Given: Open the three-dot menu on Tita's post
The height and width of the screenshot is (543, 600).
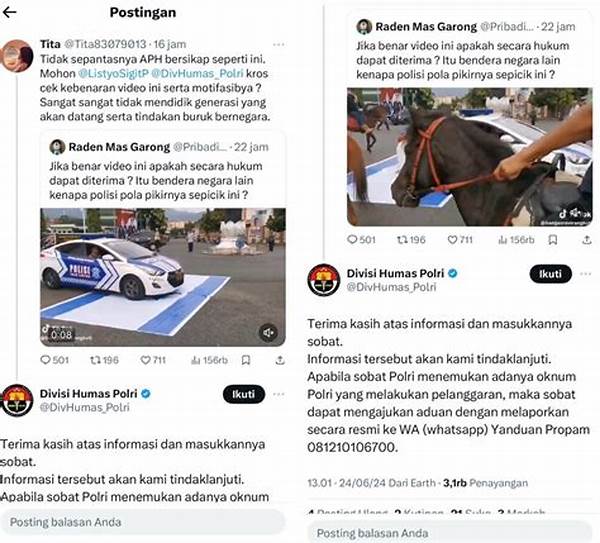Looking at the screenshot, I should click(279, 45).
